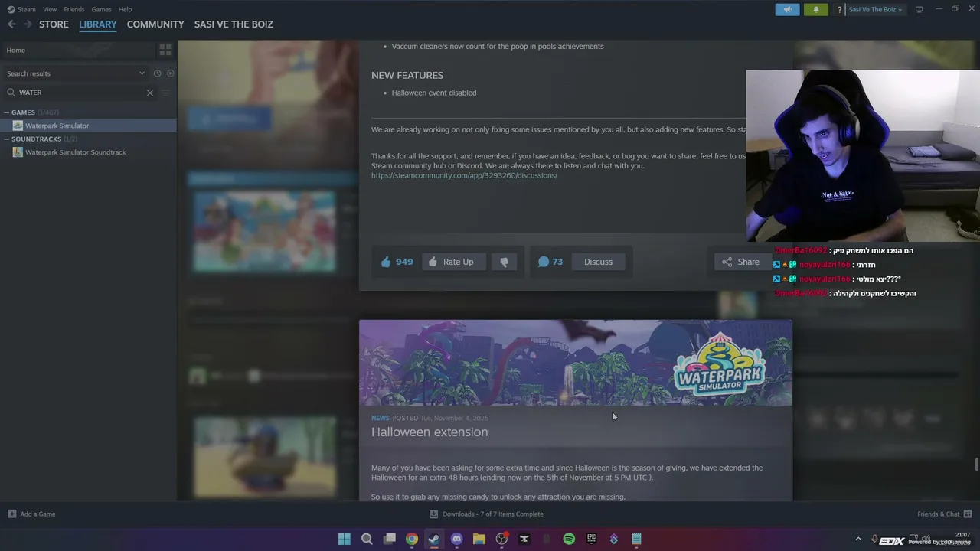Switch to the LIBRARY tab
Image resolution: width=980 pixels, height=551 pixels.
[x=98, y=24]
